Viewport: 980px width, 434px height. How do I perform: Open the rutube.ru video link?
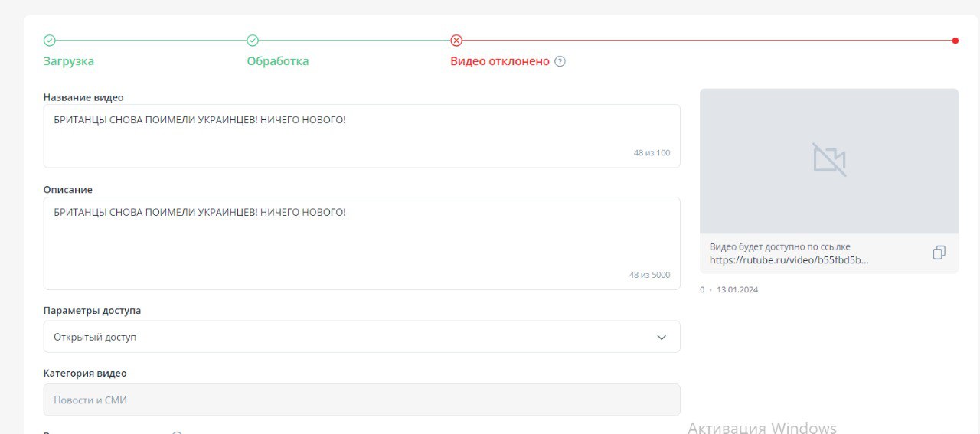click(789, 260)
